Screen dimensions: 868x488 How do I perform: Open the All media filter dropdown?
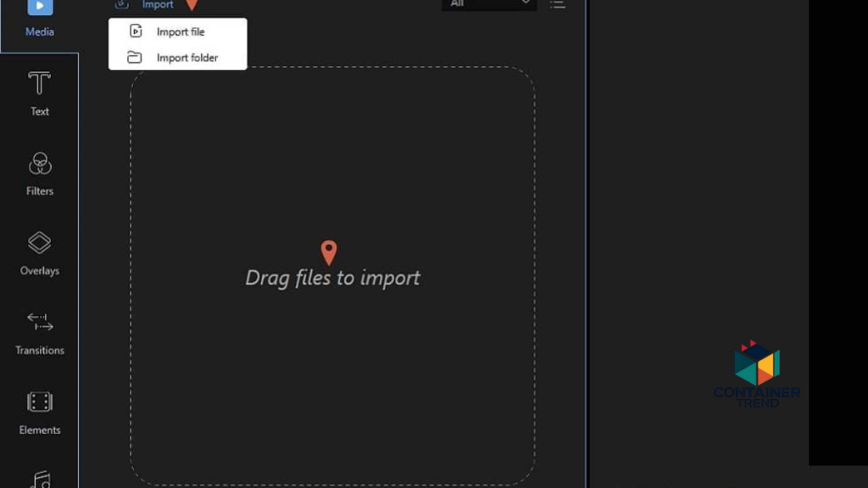489,4
